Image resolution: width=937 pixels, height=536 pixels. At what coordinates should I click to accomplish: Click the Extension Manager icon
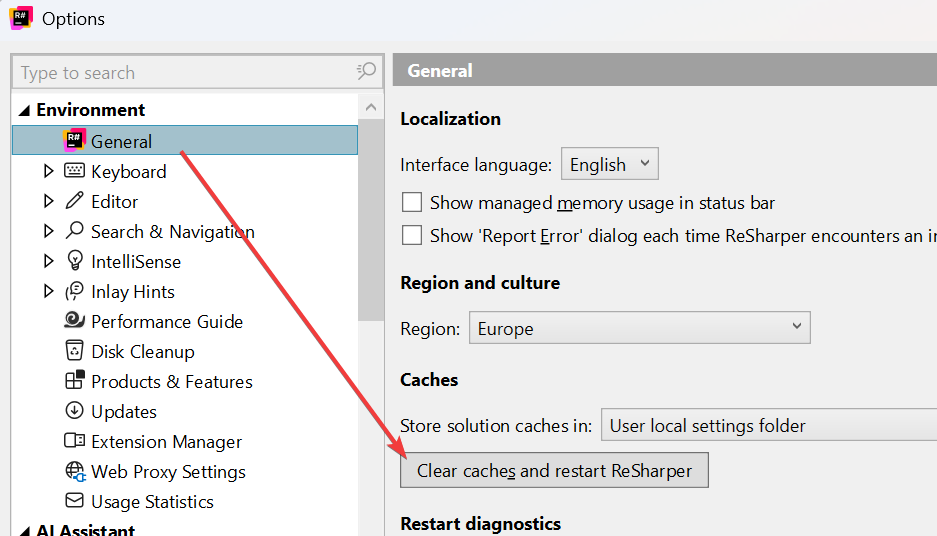[x=74, y=440]
